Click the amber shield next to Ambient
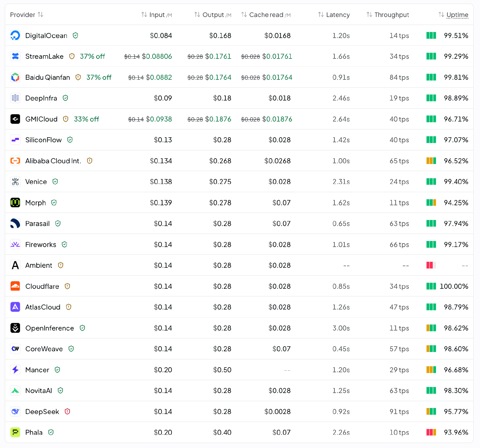Viewport: 480px width, 448px height. (x=60, y=265)
